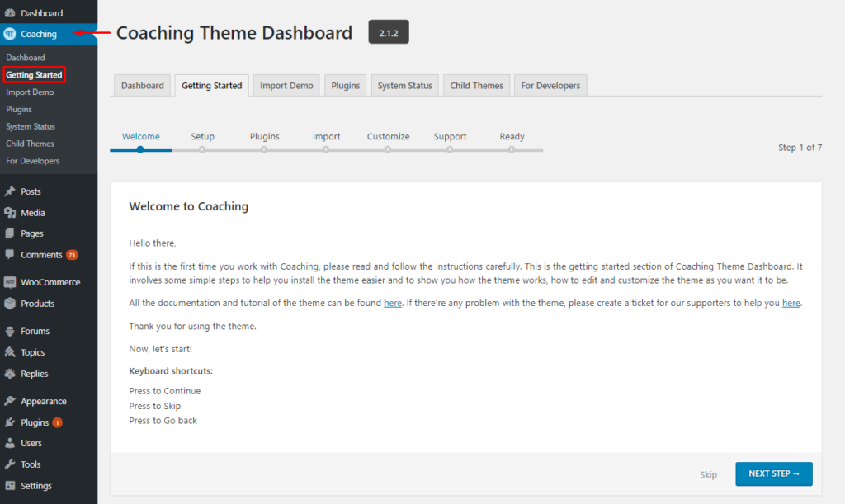Click the documentation 'here' link
Image resolution: width=845 pixels, height=504 pixels.
click(x=393, y=303)
